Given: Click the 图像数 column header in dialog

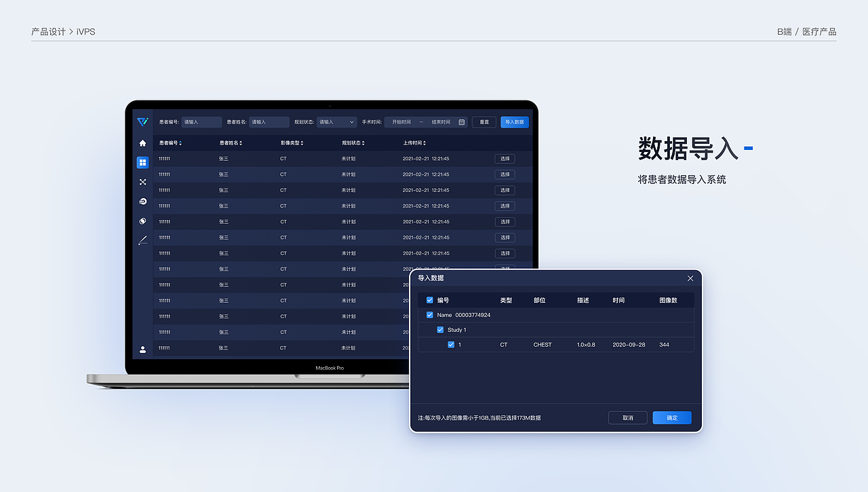Looking at the screenshot, I should coord(668,300).
